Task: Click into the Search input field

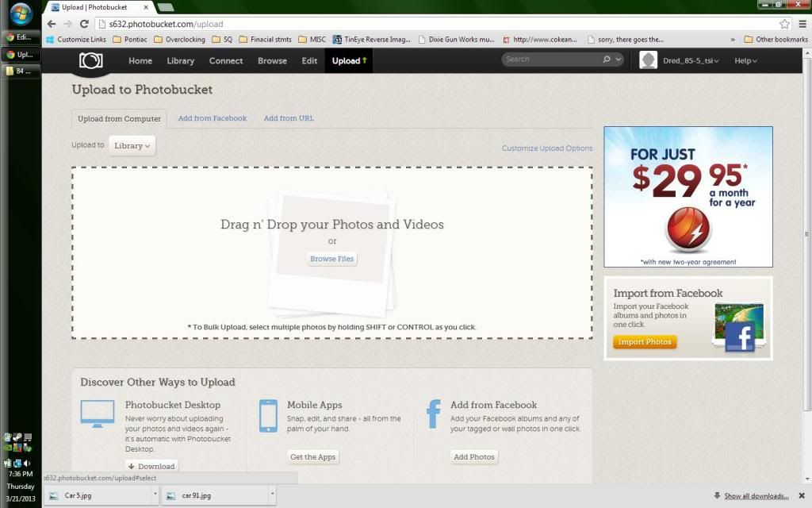Action: tap(551, 60)
